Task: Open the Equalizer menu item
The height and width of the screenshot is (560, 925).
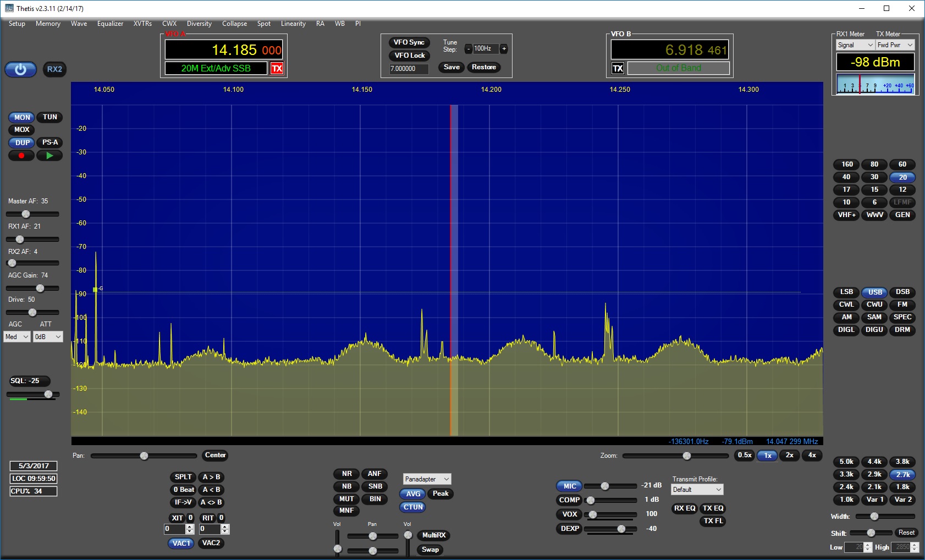Action: tap(110, 24)
